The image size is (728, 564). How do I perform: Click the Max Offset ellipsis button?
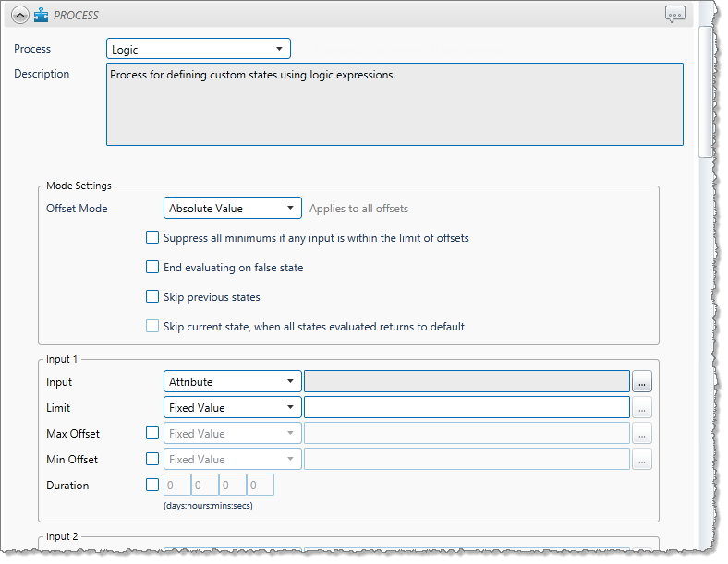click(x=642, y=434)
